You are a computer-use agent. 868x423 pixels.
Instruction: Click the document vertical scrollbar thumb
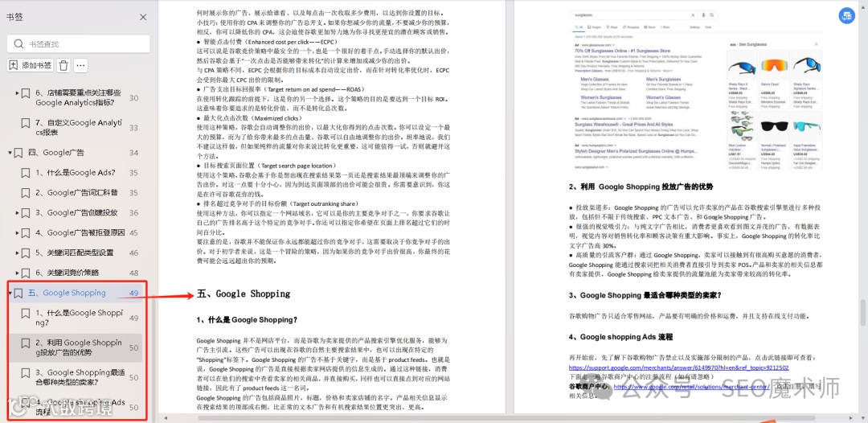click(x=862, y=313)
